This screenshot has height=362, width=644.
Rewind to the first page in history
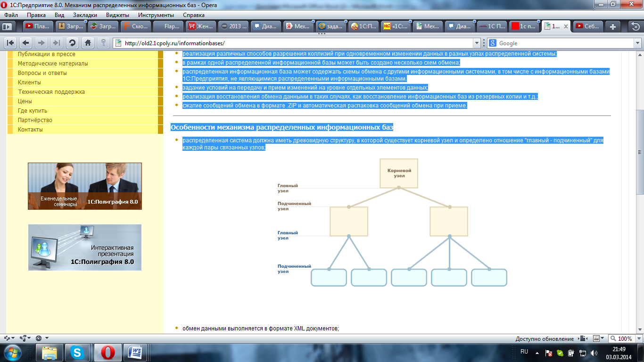click(x=10, y=43)
